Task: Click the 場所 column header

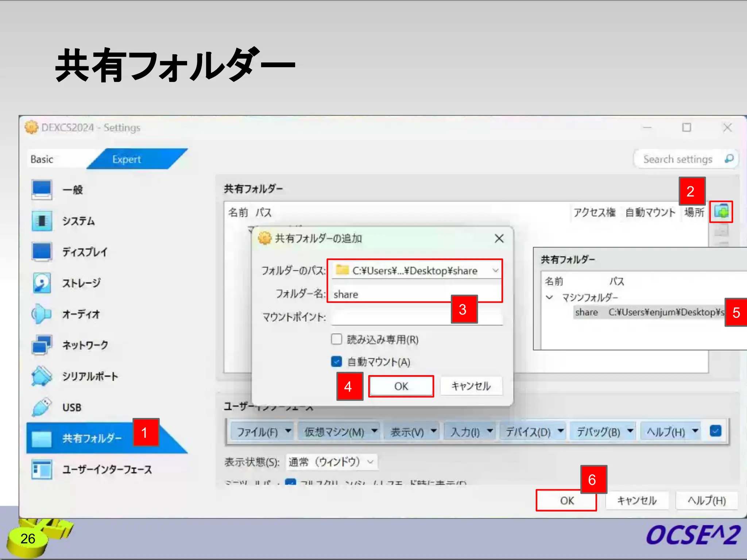Action: (694, 212)
